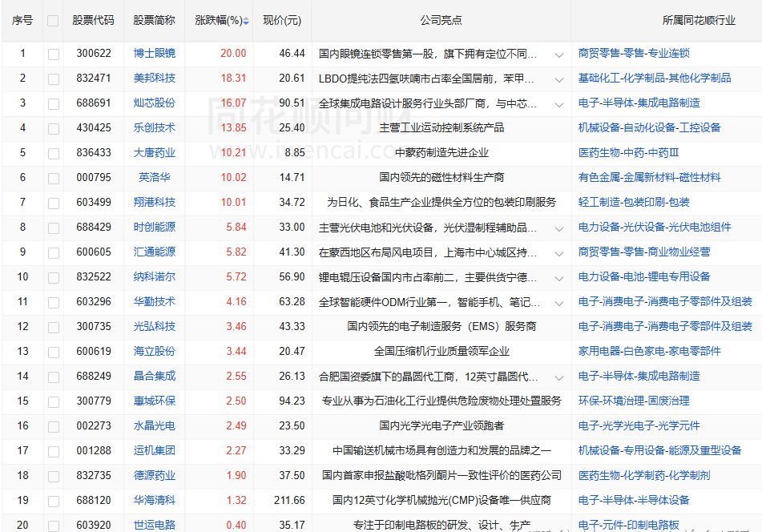
Task: Open industry link 有色金属-金属新材料-磁性材料
Action: [x=649, y=177]
